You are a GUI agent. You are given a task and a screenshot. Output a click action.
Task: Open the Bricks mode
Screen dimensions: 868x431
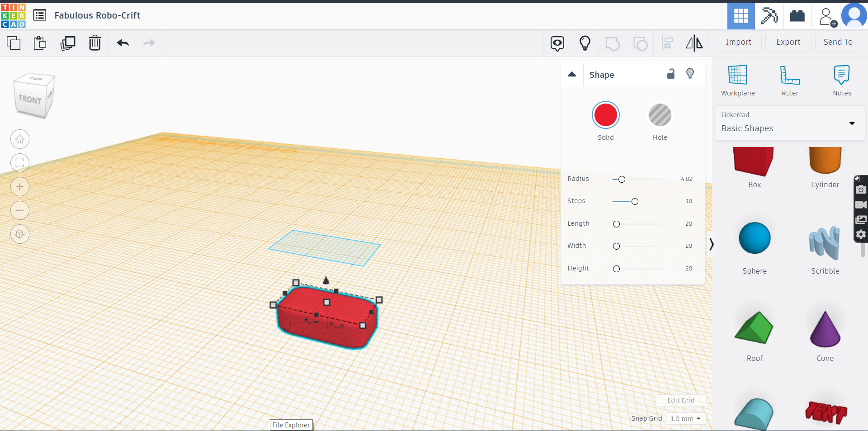click(x=797, y=16)
